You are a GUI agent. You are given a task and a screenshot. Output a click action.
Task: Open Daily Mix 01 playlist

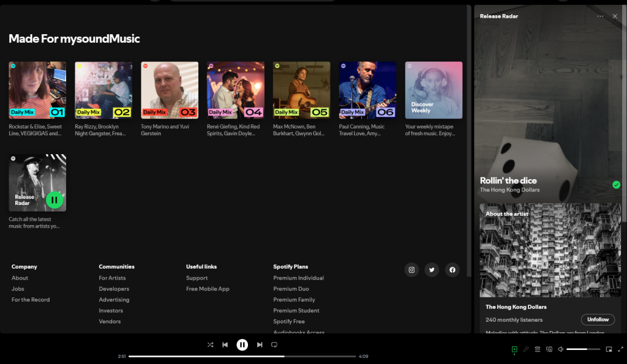(37, 90)
